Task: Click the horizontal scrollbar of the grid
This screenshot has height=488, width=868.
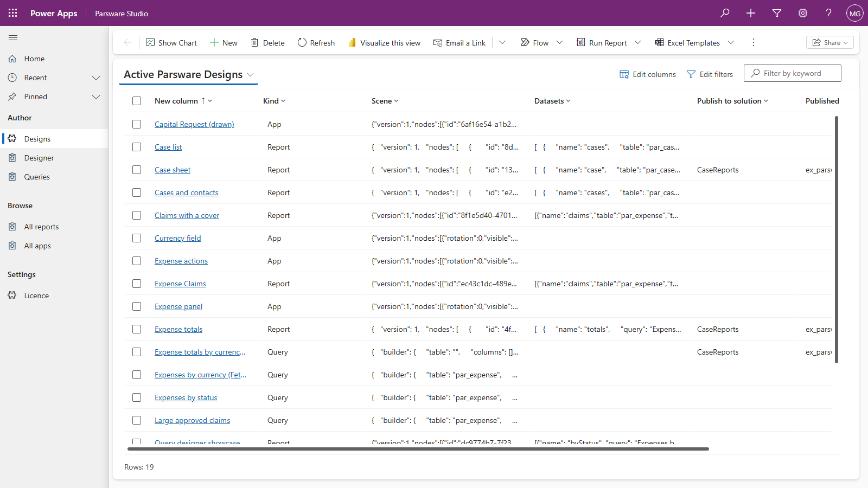Action: 418,449
